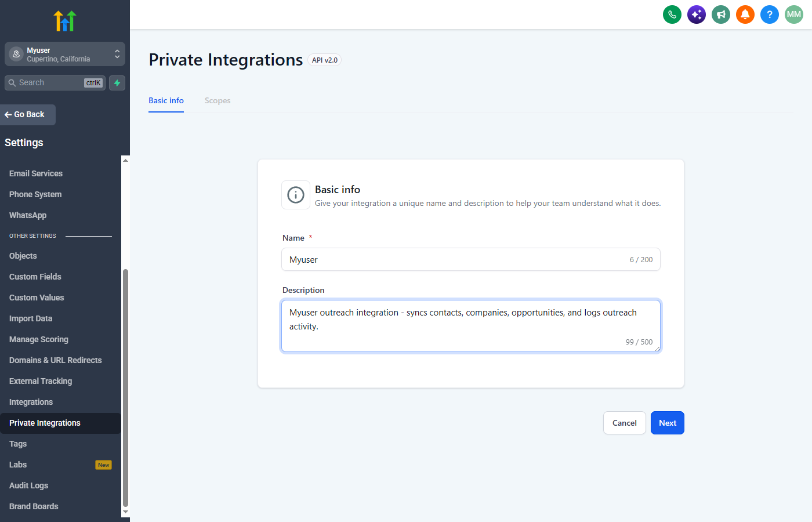Screen dimensions: 812x522
Task: Open Manage Scoring settings
Action: 39,339
